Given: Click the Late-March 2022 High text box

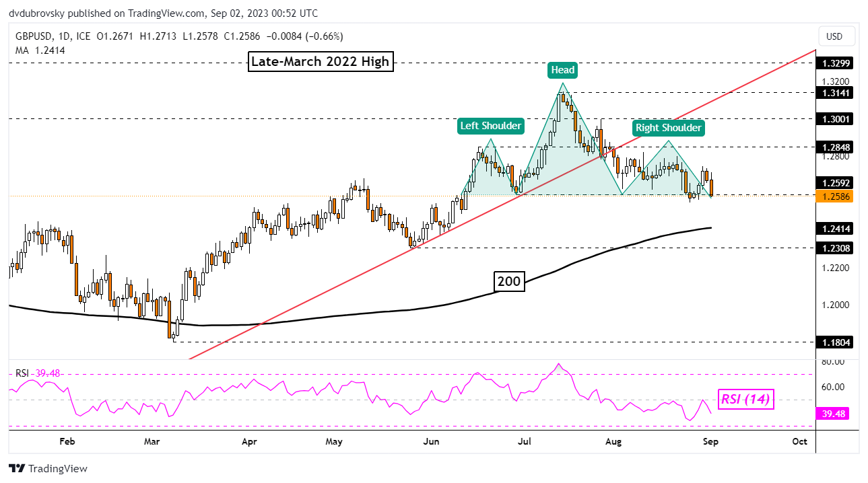Looking at the screenshot, I should coord(319,62).
